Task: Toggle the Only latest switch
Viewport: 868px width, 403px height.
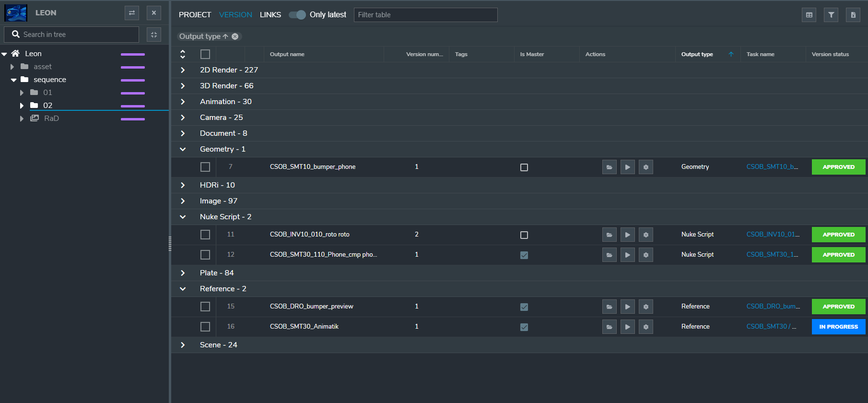Action: [x=297, y=15]
